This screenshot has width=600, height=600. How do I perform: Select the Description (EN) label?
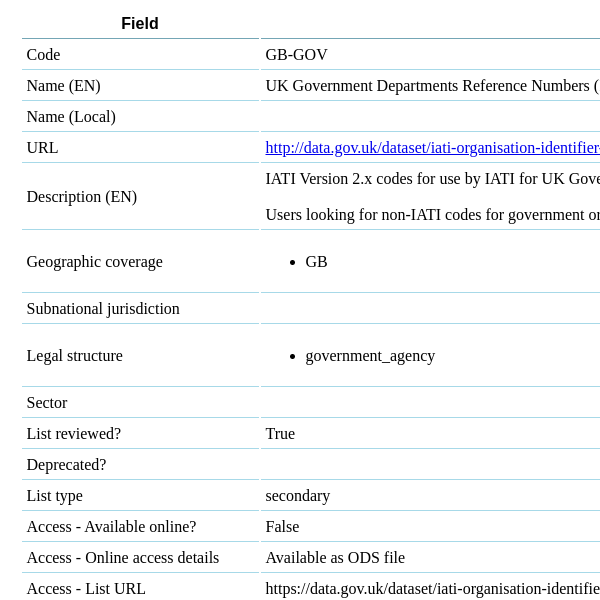82,197
